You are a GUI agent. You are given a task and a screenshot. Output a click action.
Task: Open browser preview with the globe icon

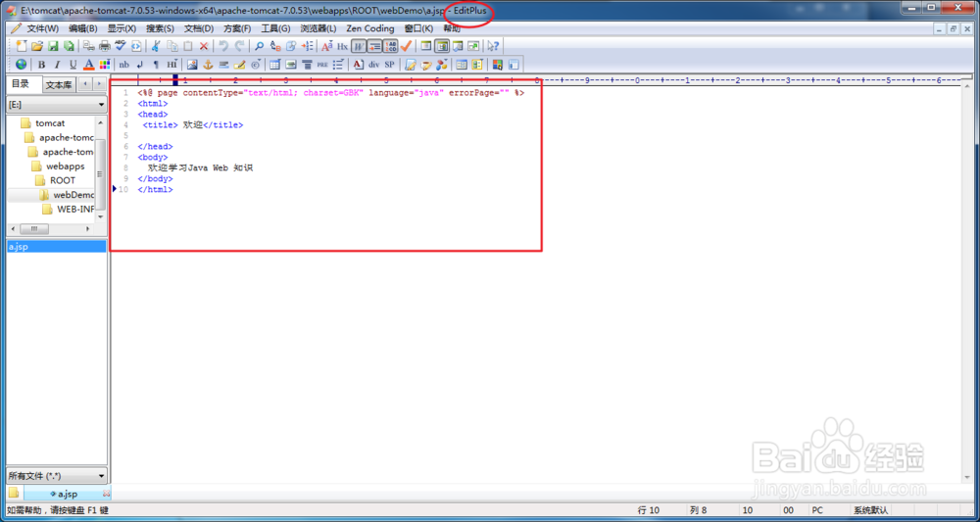point(22,65)
